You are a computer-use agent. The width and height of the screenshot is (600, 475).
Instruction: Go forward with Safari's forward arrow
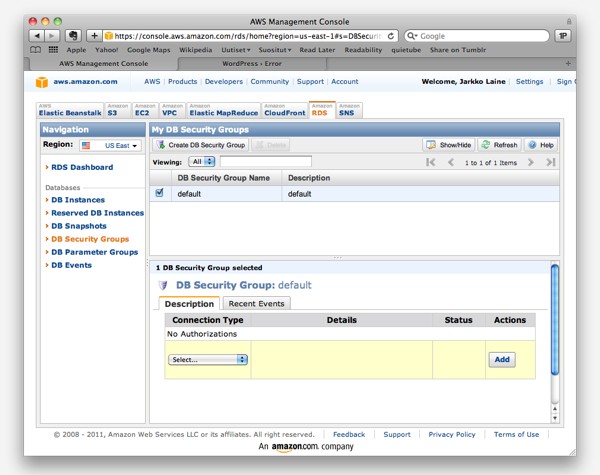[x=52, y=36]
